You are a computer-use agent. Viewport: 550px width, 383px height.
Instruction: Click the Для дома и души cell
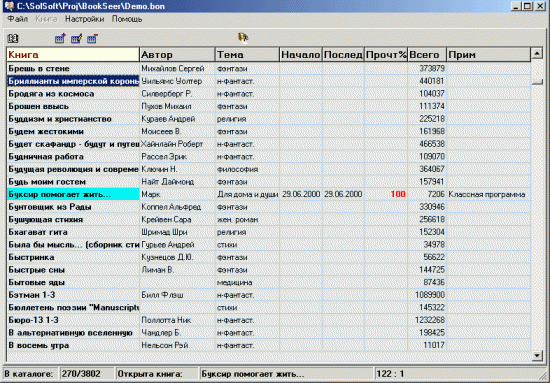click(x=248, y=194)
